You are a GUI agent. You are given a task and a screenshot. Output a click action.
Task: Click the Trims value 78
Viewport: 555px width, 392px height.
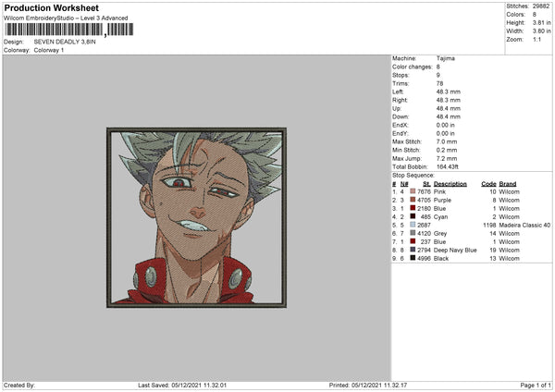pos(439,83)
